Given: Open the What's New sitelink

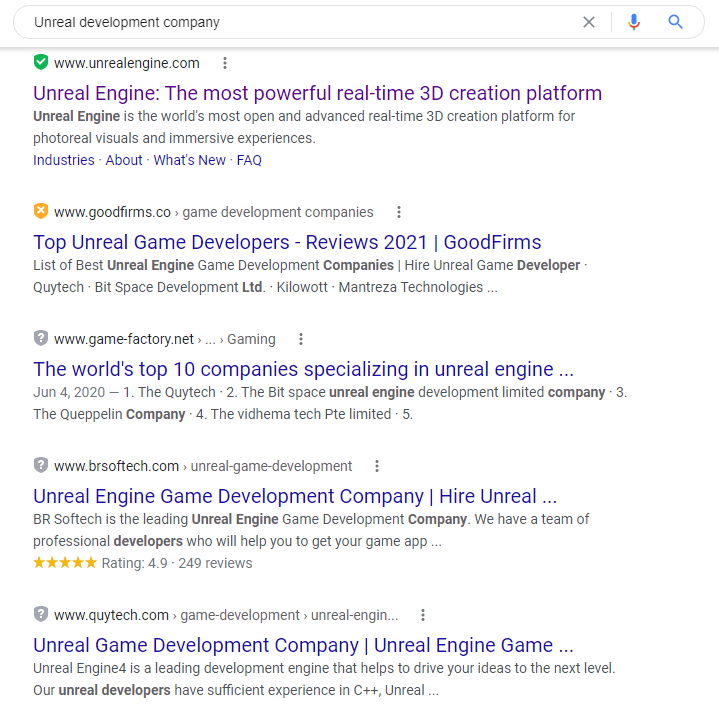Looking at the screenshot, I should click(x=189, y=160).
